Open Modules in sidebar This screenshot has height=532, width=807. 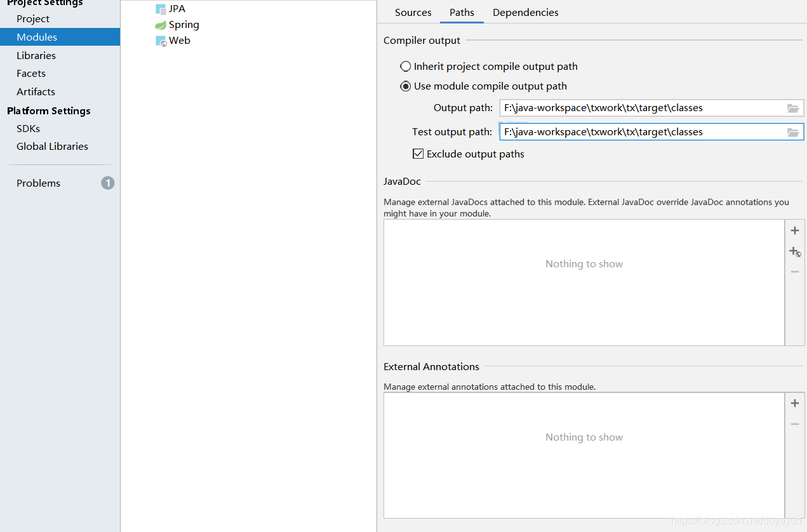coord(60,37)
